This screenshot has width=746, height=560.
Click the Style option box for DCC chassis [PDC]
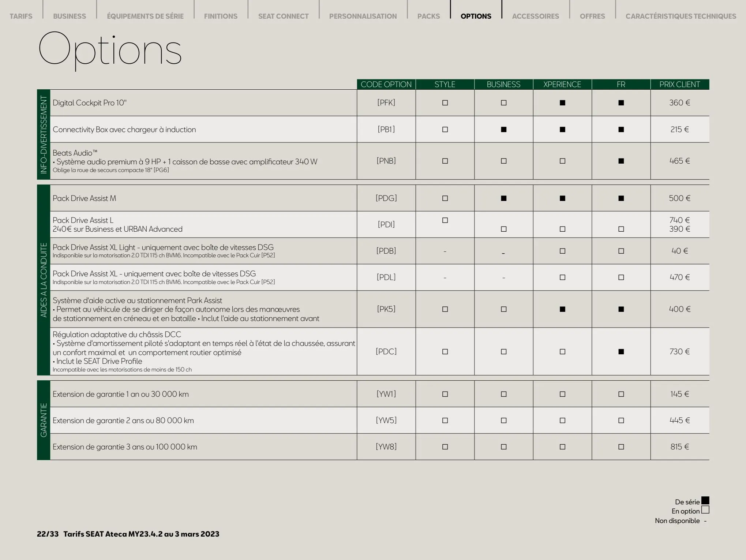coord(445,352)
